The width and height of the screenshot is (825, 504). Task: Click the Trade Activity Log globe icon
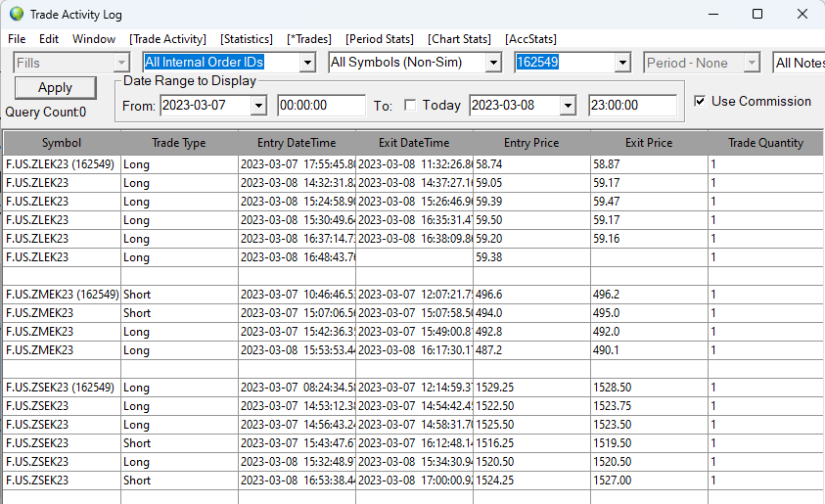[x=17, y=14]
